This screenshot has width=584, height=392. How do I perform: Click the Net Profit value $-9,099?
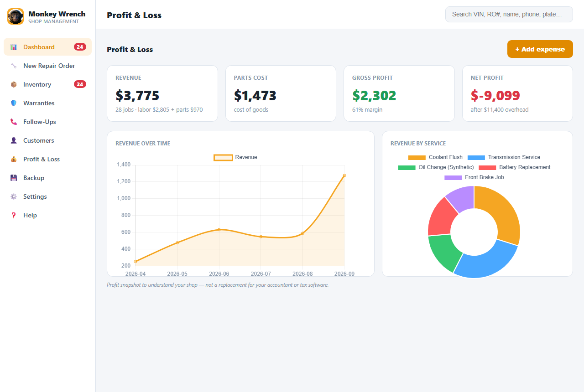pyautogui.click(x=495, y=96)
